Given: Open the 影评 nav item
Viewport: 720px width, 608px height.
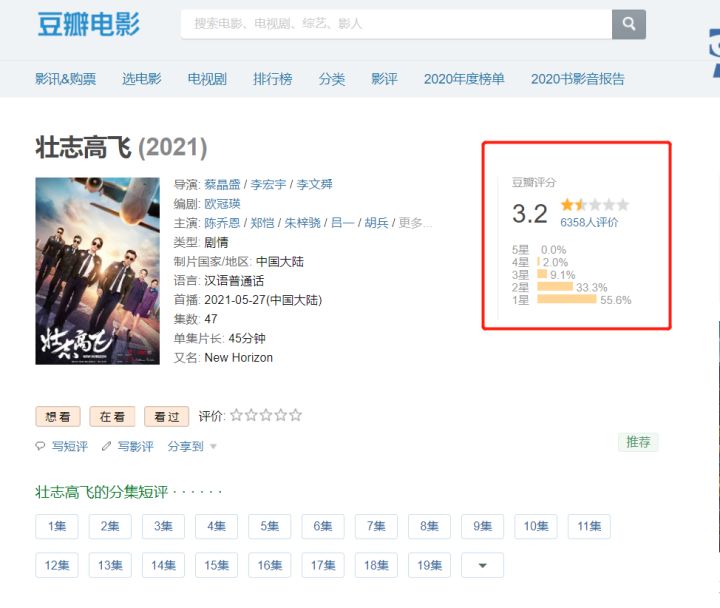Looking at the screenshot, I should [384, 79].
